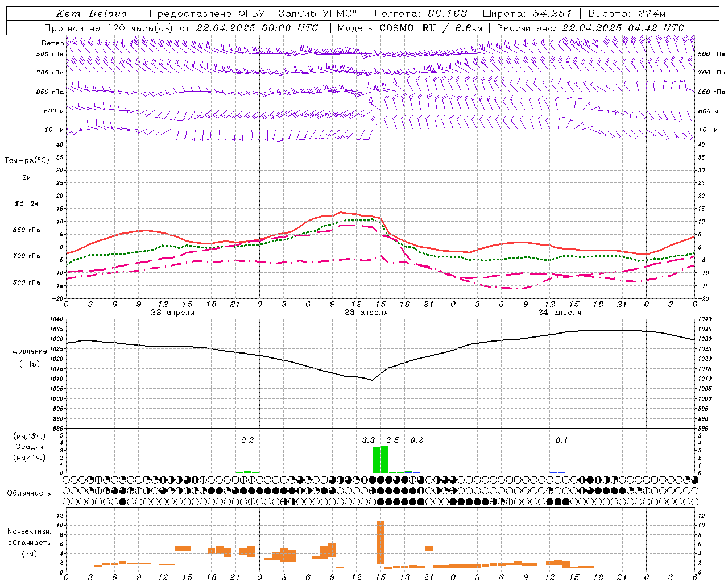
Task: Click the 'Тем-ра(°C)' temperature panel label
Action: 27,161
